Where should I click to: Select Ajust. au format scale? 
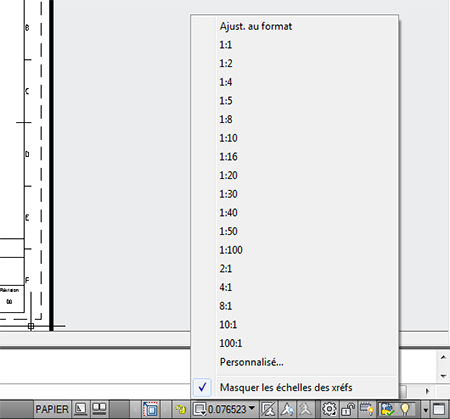pos(295,26)
